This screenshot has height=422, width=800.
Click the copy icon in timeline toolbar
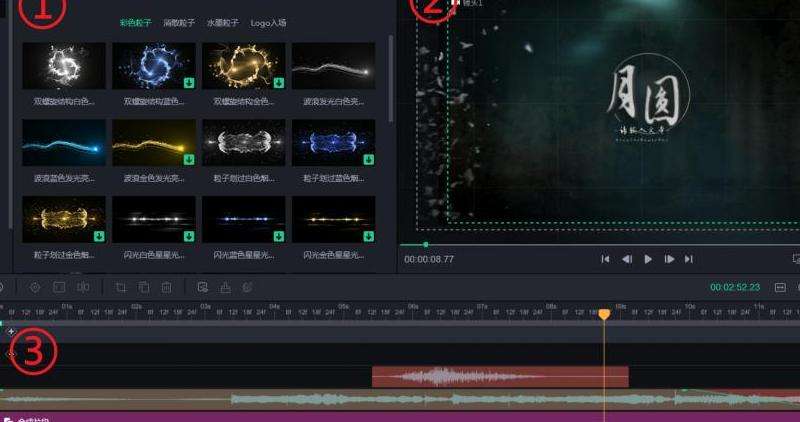click(144, 288)
